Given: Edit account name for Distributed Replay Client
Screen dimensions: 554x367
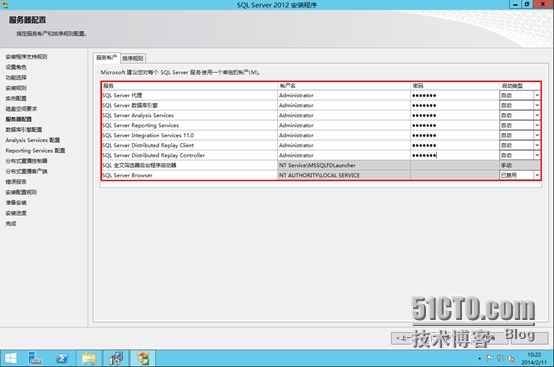Looking at the screenshot, I should coord(344,145).
